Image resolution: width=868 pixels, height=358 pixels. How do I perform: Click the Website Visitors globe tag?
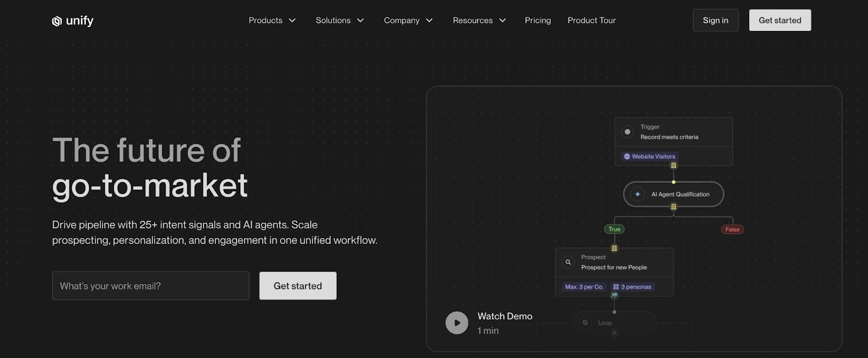tap(649, 156)
